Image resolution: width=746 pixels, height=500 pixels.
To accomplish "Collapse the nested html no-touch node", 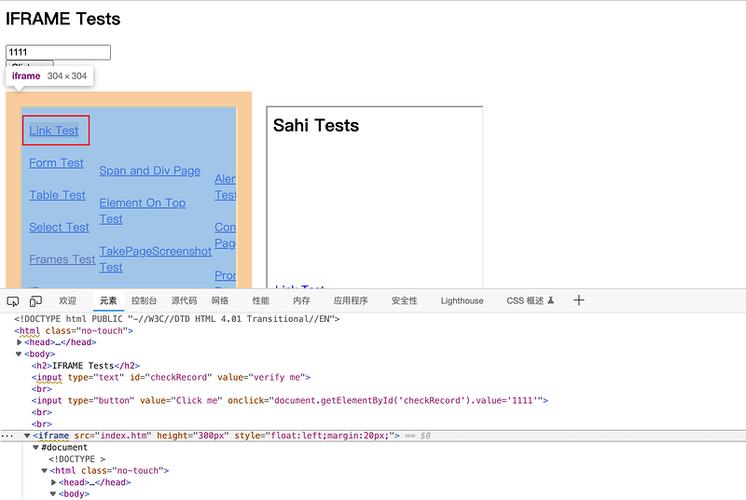I will tap(44, 471).
